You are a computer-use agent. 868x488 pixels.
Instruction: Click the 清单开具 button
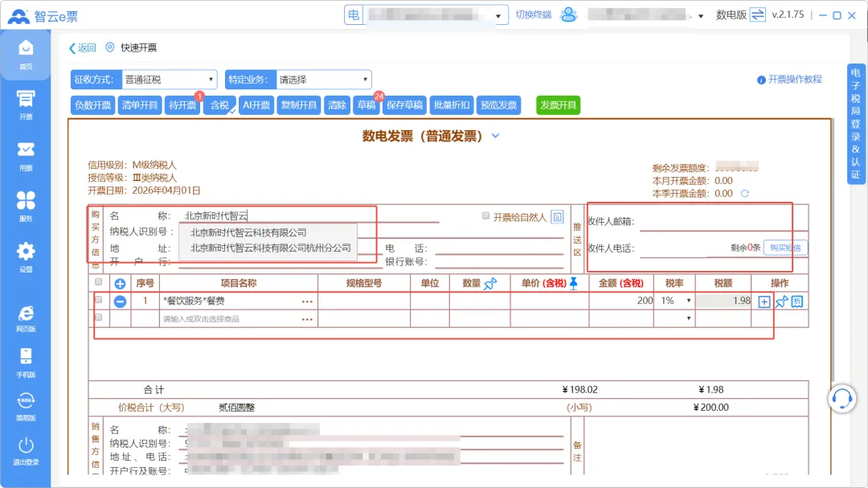[140, 105]
